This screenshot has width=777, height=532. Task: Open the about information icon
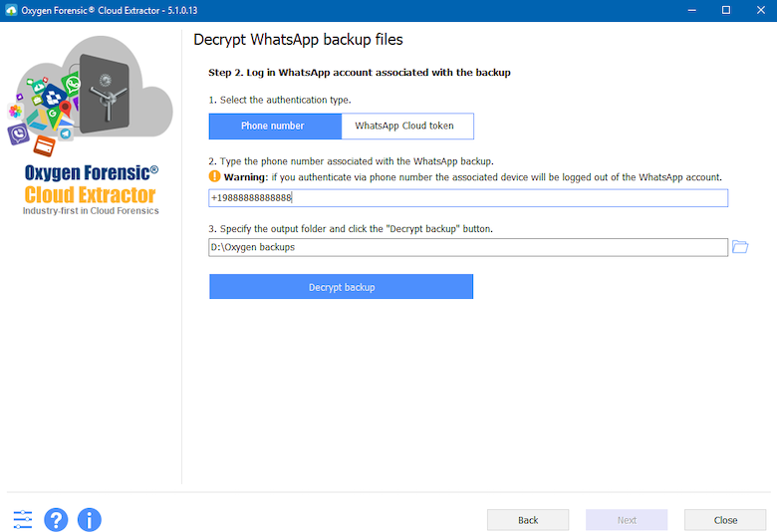[x=90, y=520]
